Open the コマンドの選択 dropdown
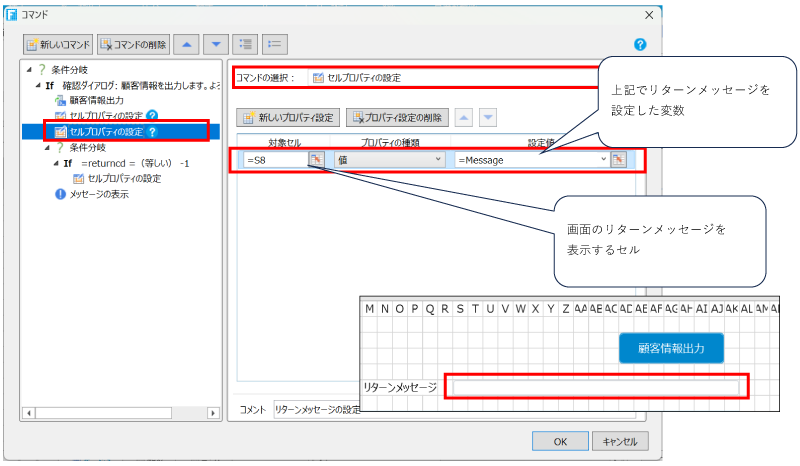Image resolution: width=800 pixels, height=466 pixels. (454, 78)
